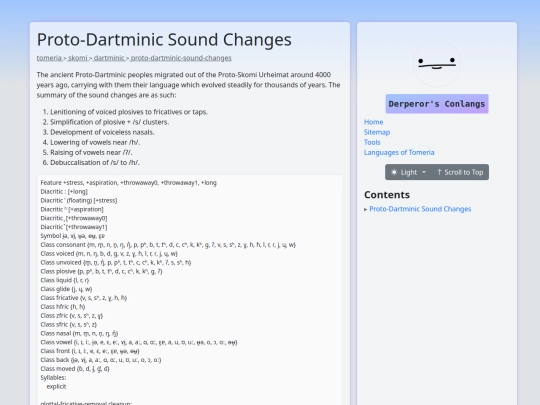Click the 'Class sfric' code line

point(69,324)
